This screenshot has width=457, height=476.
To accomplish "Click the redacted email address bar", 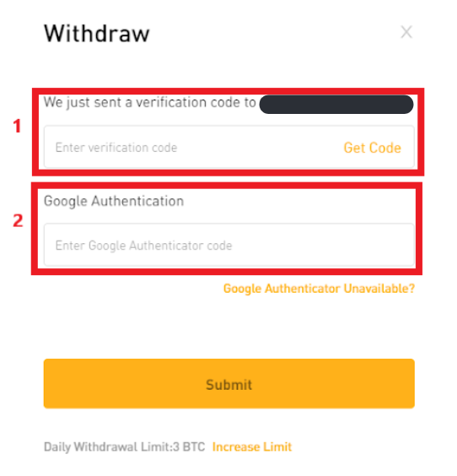I will point(336,105).
